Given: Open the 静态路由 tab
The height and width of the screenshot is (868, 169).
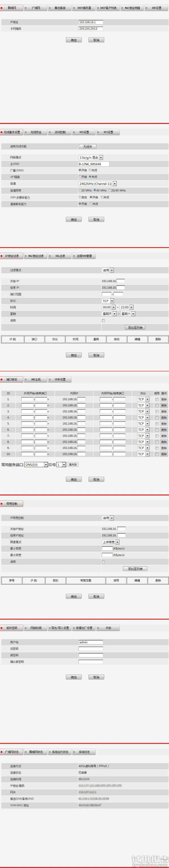Looking at the screenshot, I should [60, 8].
